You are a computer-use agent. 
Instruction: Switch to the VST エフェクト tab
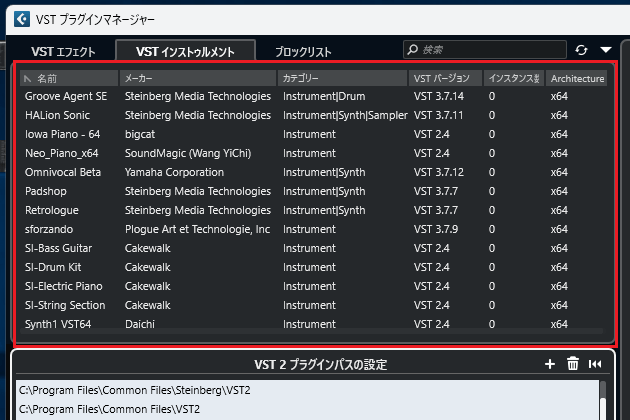click(61, 50)
